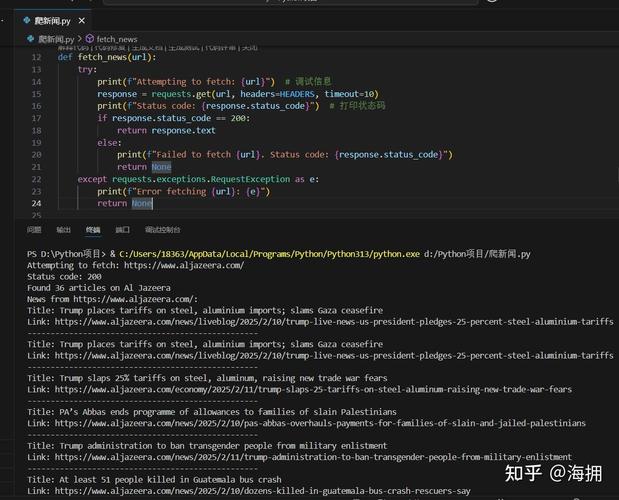619x500 pixels.
Task: Open the dozens-killed-in-guatemala-bus-crash link
Action: click(263, 491)
